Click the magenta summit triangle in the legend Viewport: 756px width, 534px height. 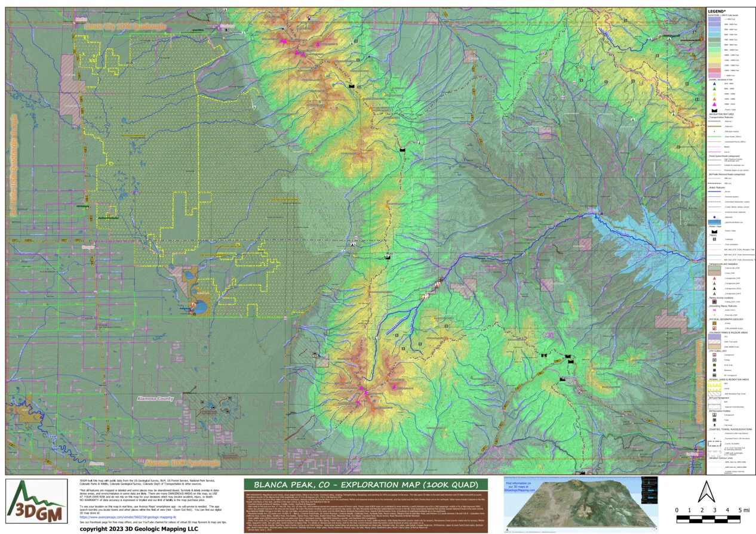point(714,104)
